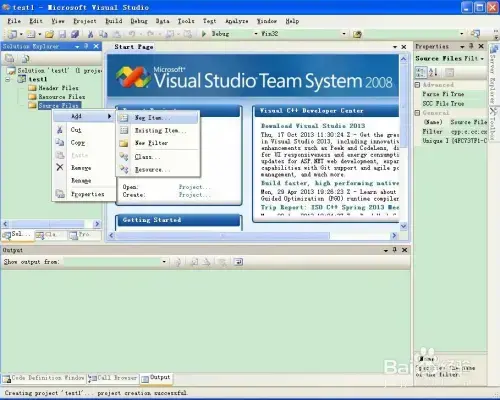Click Categorized view icon in Properties
This screenshot has height=400, width=500.
421,72
